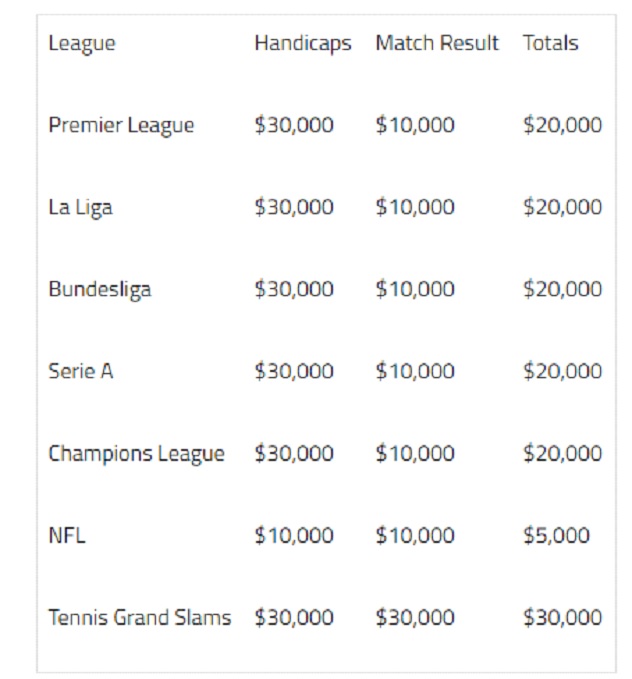Select the Bundesliga row label
The width and height of the screenshot is (632, 679).
(100, 290)
